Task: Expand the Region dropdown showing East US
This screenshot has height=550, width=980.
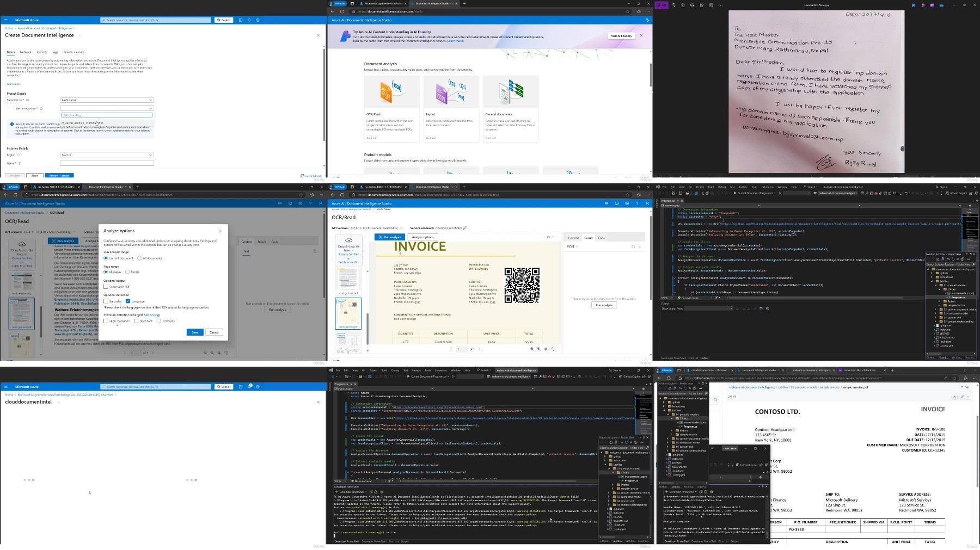Action: tap(107, 155)
